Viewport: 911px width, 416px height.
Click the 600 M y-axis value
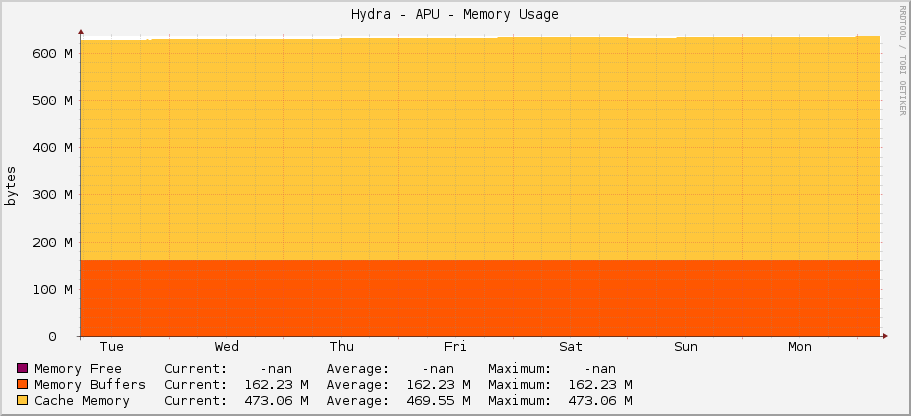click(52, 53)
